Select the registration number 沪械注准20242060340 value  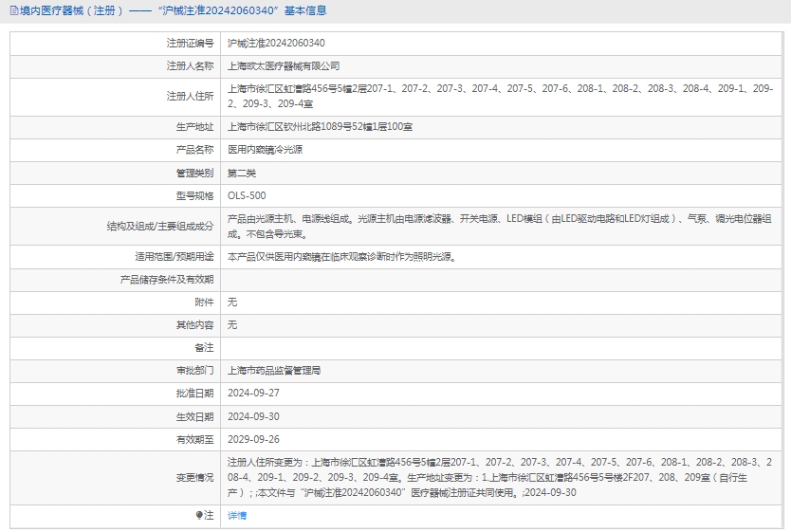point(276,44)
